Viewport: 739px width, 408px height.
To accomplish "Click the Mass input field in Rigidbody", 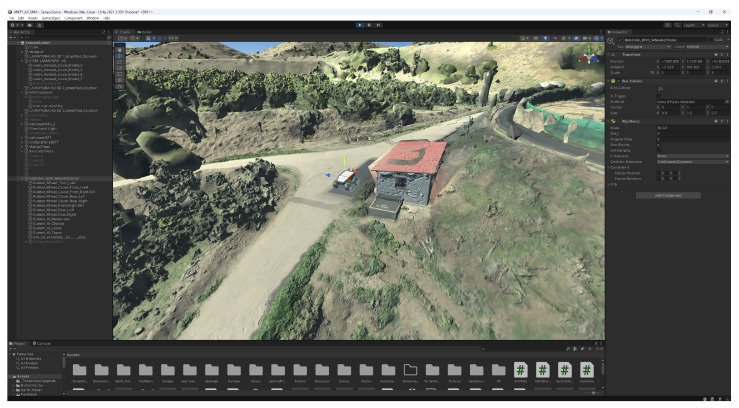I will [x=693, y=128].
